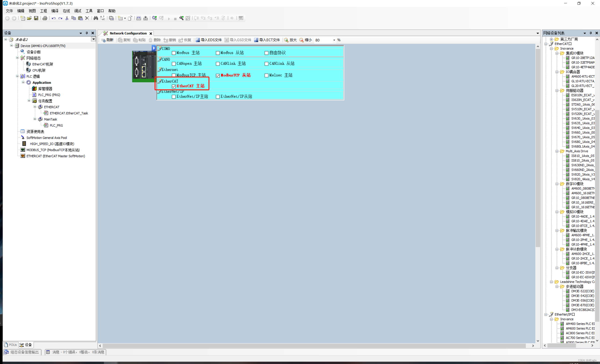Screen dimensions: 600x364
Task: Open the 在线 menu
Action: point(66,11)
